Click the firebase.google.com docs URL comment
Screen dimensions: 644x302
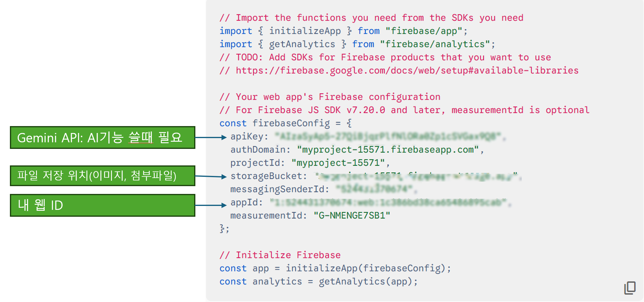[x=399, y=71]
